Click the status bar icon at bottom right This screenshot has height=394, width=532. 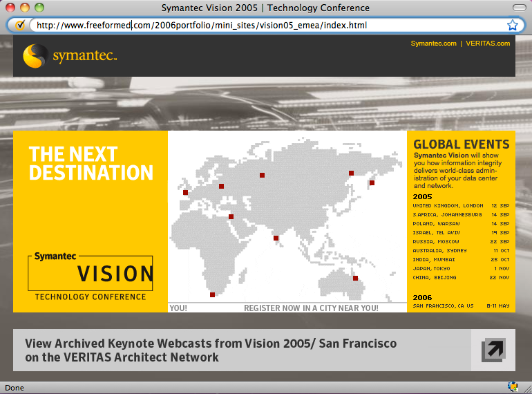pyautogui.click(x=513, y=387)
